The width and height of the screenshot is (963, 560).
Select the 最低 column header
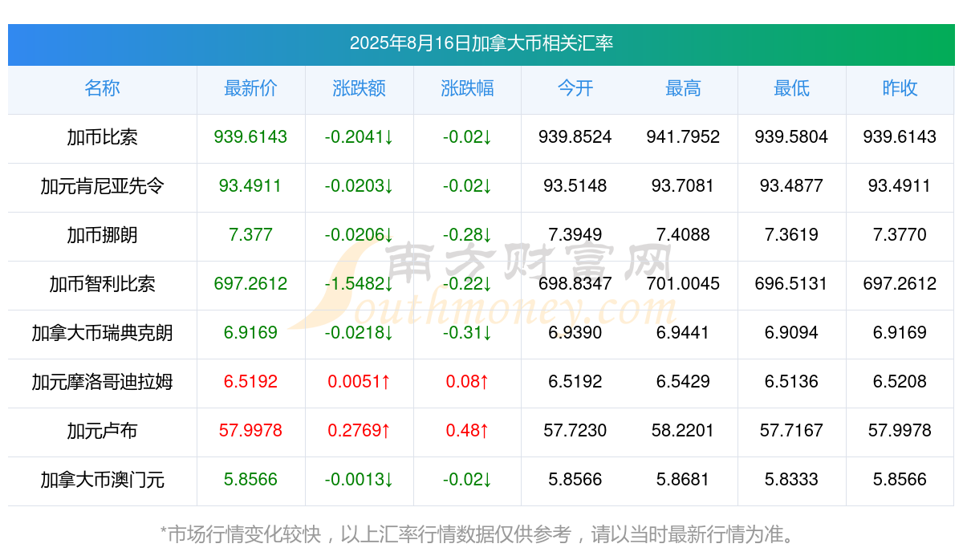(791, 88)
